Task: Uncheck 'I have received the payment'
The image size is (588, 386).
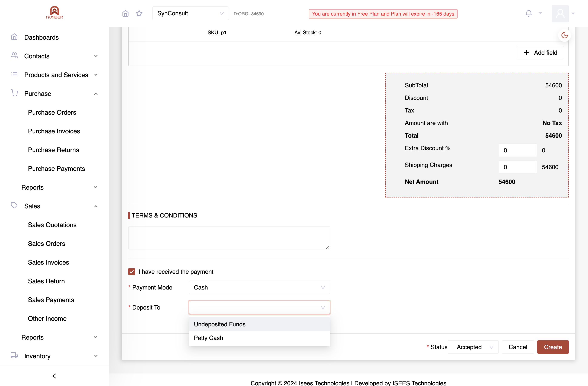Action: pyautogui.click(x=132, y=272)
